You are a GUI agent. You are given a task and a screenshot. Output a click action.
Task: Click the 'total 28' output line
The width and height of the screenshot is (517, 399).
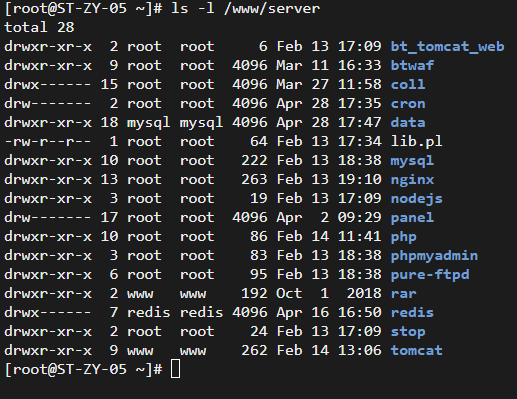pyautogui.click(x=39, y=28)
